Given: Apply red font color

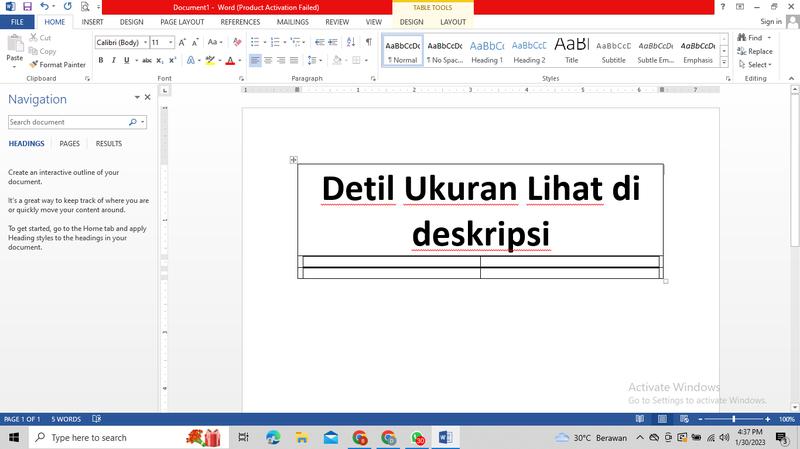Looking at the screenshot, I should [230, 60].
